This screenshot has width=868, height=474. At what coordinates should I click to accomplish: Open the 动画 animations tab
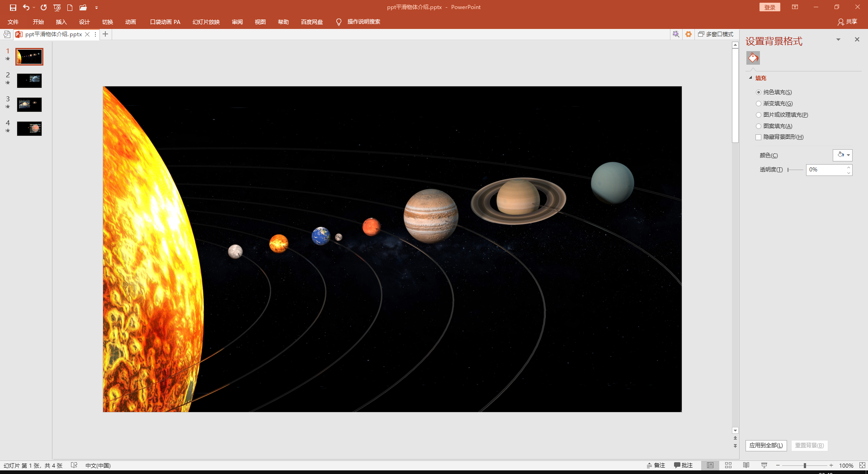point(130,22)
